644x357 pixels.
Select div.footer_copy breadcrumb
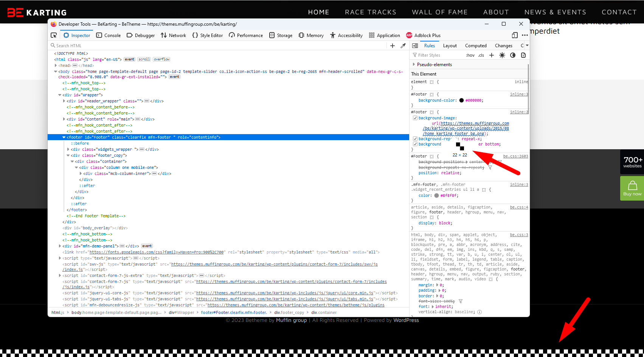[289, 312]
